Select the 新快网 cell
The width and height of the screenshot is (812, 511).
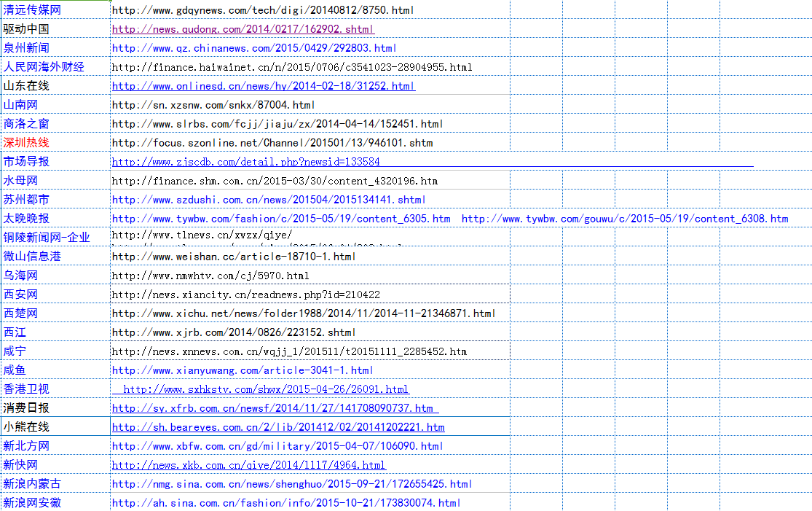tap(55, 465)
